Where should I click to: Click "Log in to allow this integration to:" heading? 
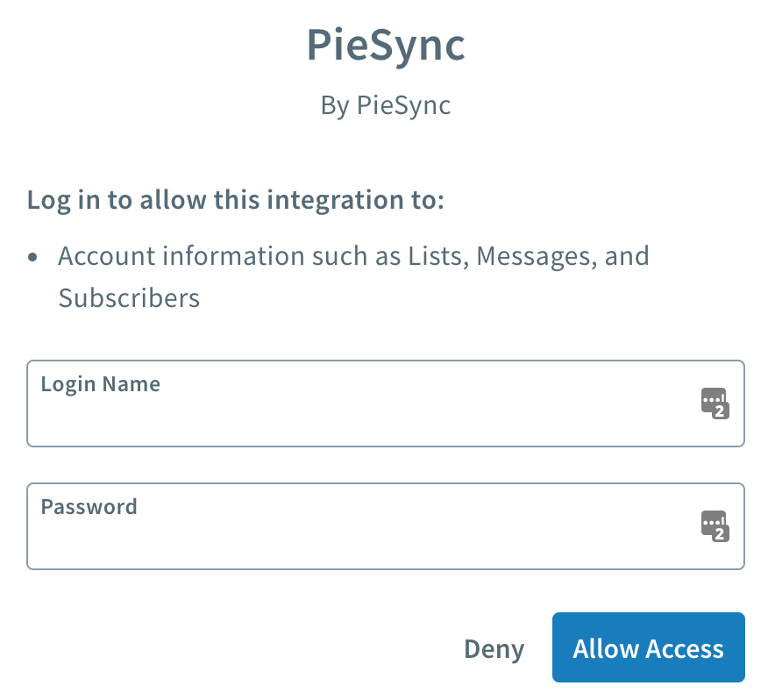(235, 200)
